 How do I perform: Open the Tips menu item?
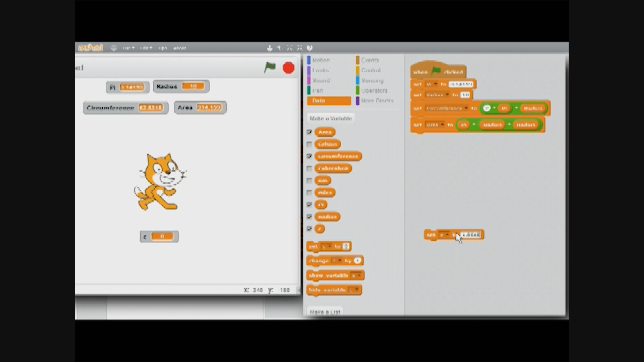pyautogui.click(x=163, y=48)
